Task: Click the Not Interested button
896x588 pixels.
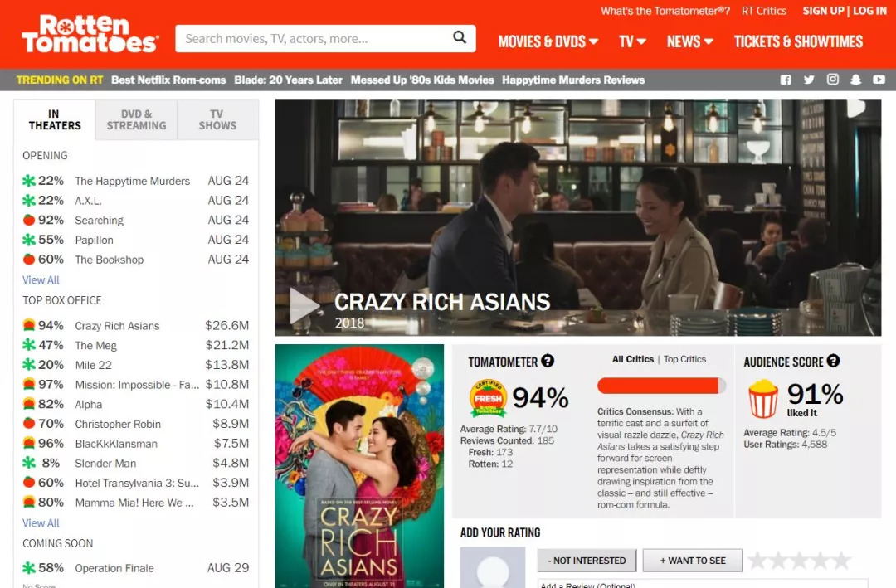Action: click(587, 561)
